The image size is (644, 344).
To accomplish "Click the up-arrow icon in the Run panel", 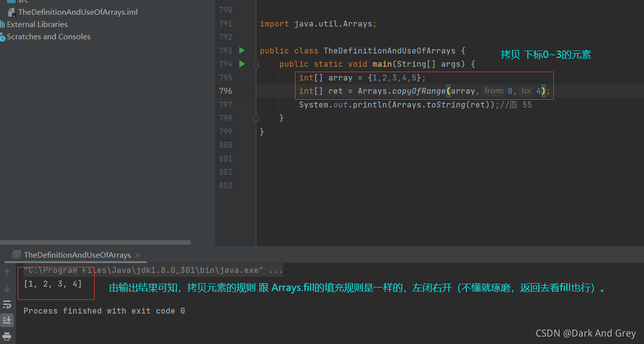I will pos(7,272).
